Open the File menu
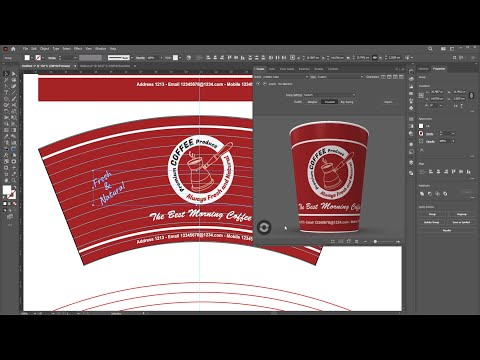 tap(25, 49)
